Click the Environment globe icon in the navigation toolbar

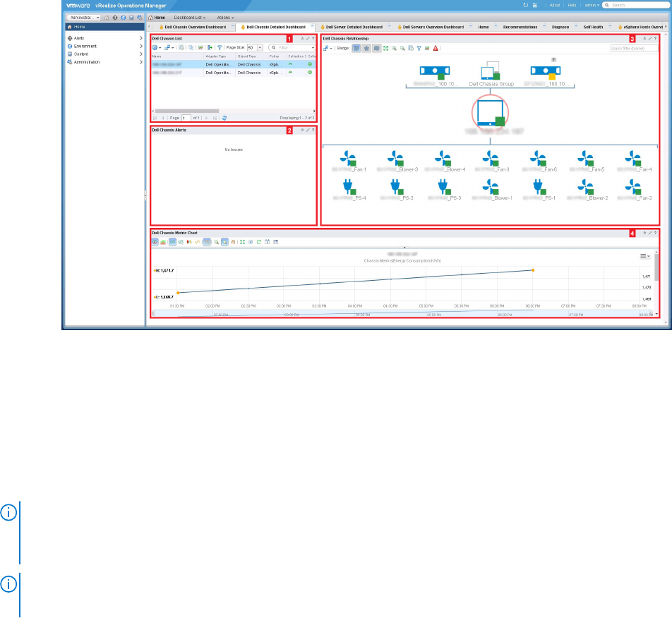click(x=123, y=18)
